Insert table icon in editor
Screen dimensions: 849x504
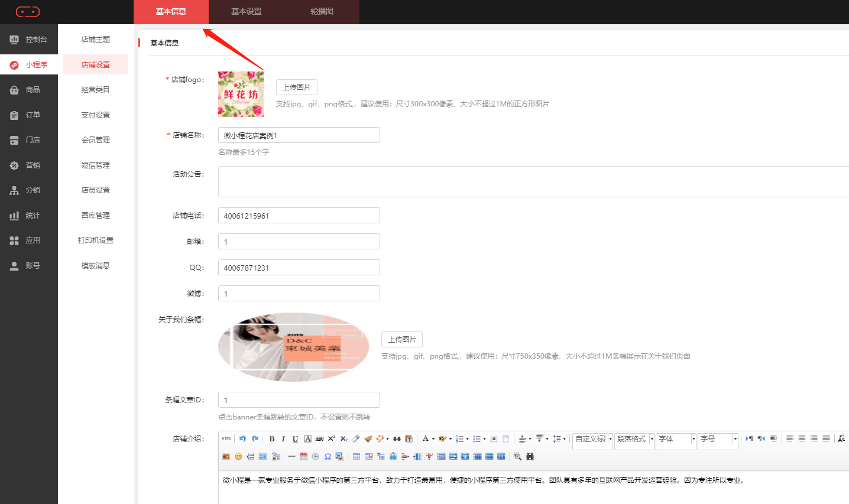356,457
